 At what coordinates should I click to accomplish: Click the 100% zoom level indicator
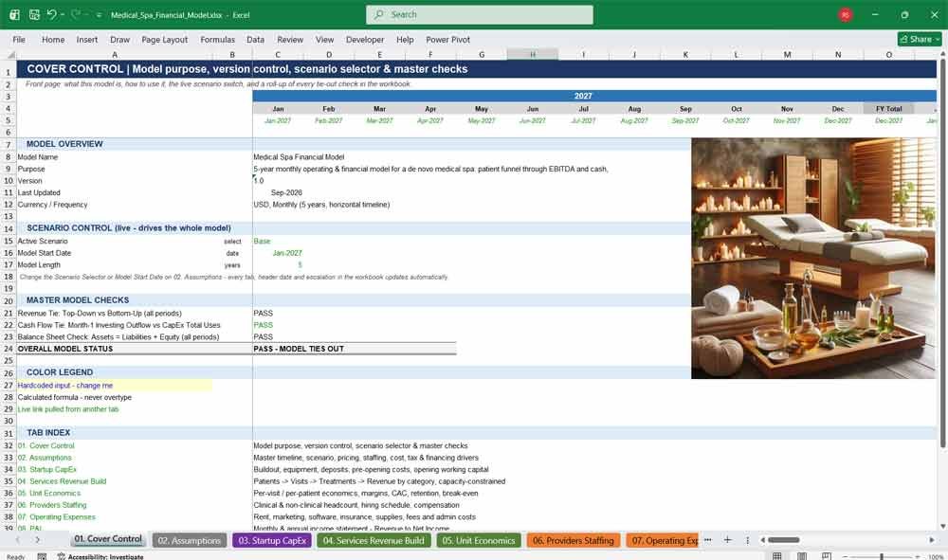[x=936, y=556]
